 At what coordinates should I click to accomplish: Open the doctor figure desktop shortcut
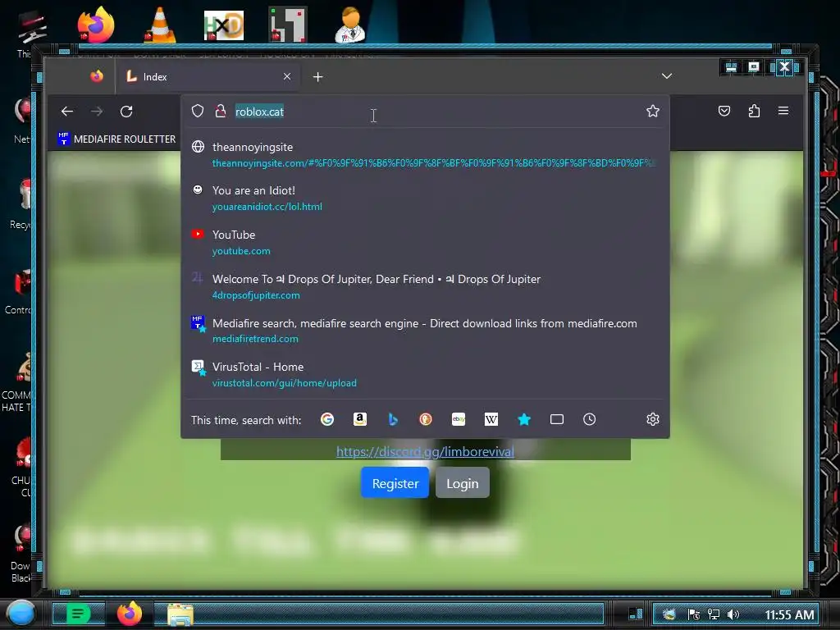click(350, 25)
